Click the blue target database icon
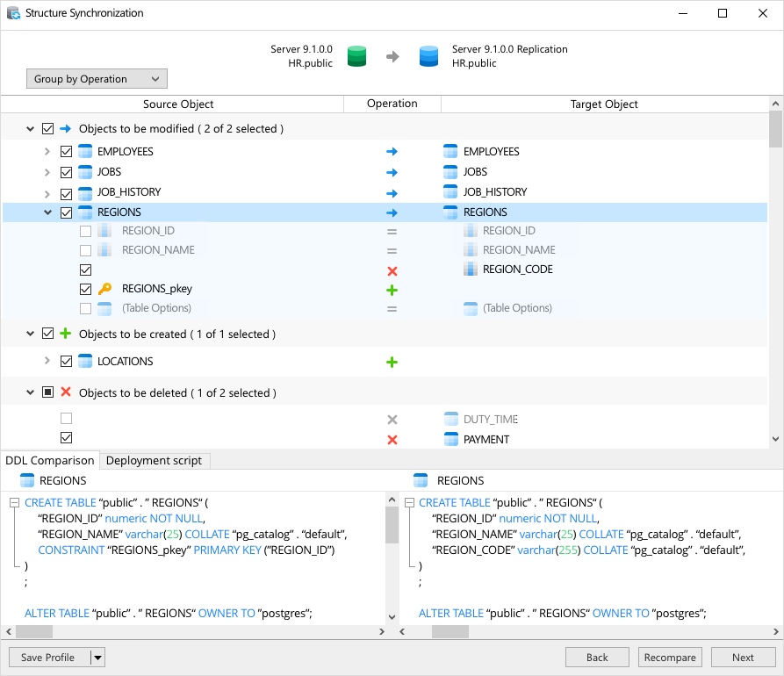Viewport: 784px width, 676px height. pos(428,55)
